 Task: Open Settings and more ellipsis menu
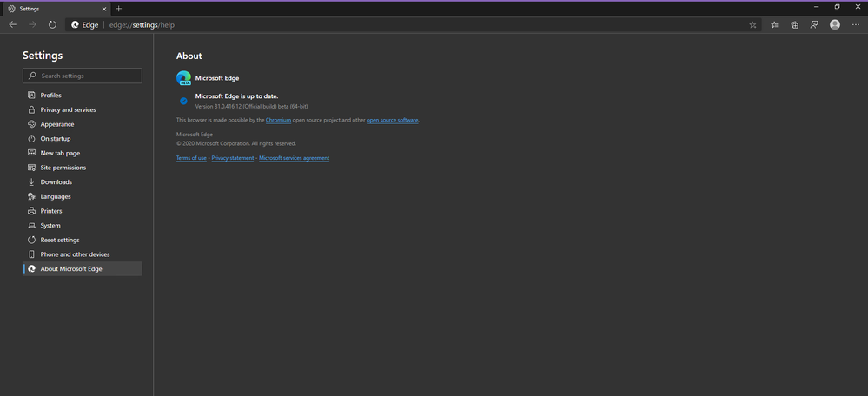(855, 25)
